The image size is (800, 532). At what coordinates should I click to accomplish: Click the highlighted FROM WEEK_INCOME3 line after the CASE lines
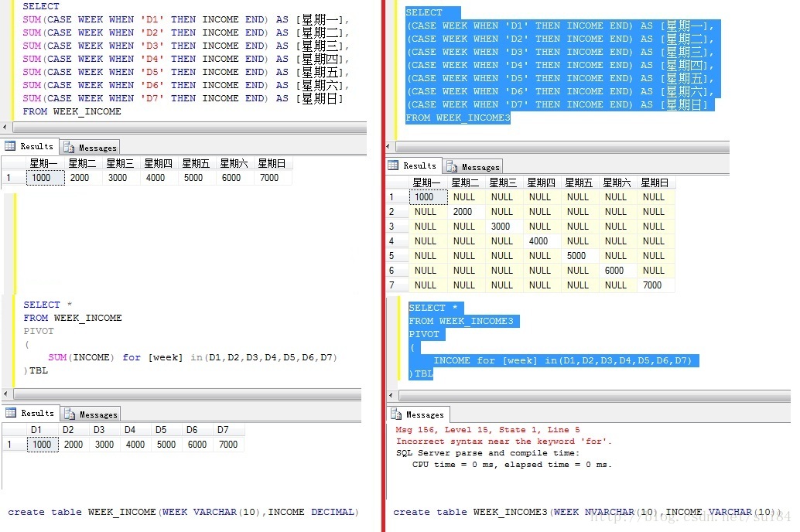pos(458,118)
